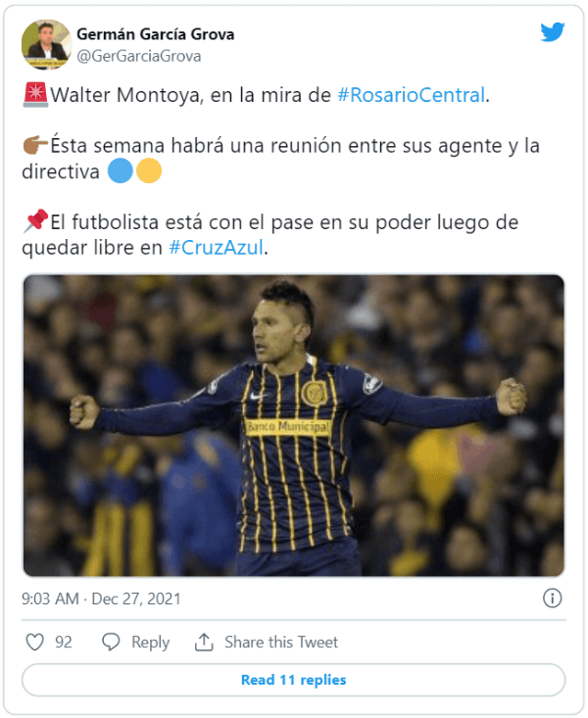
Task: Click the share upload arrow icon
Action: coord(204,643)
